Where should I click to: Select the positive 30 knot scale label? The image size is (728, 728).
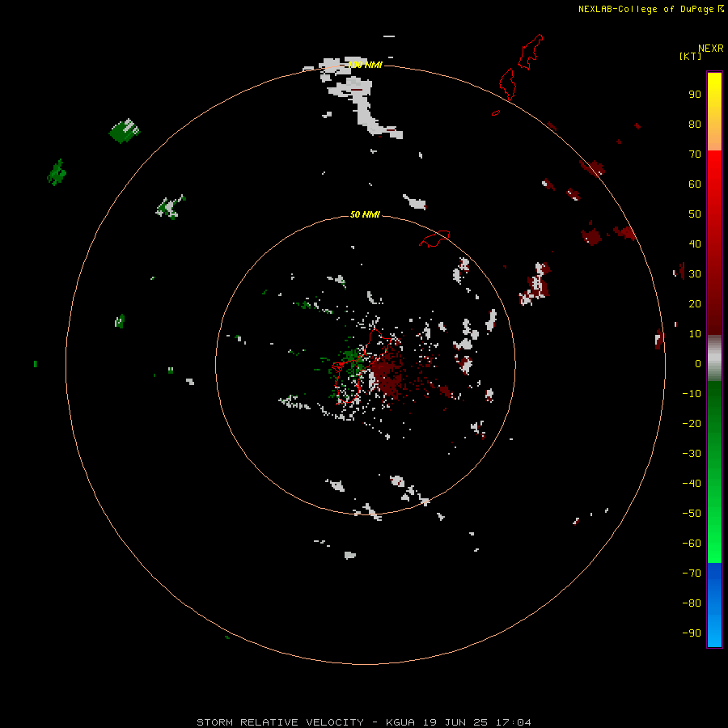[x=695, y=274]
